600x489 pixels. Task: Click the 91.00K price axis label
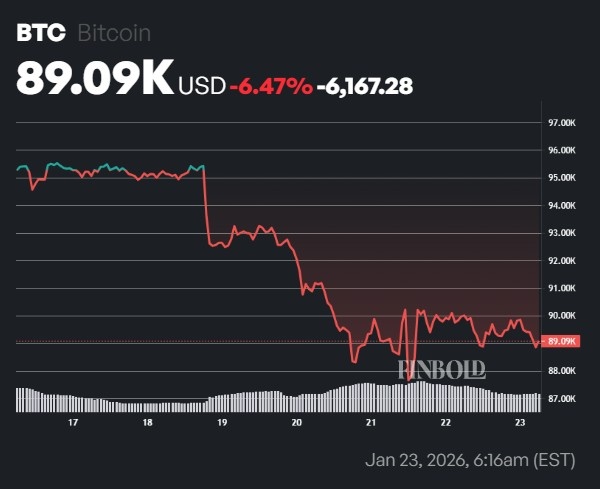(562, 288)
